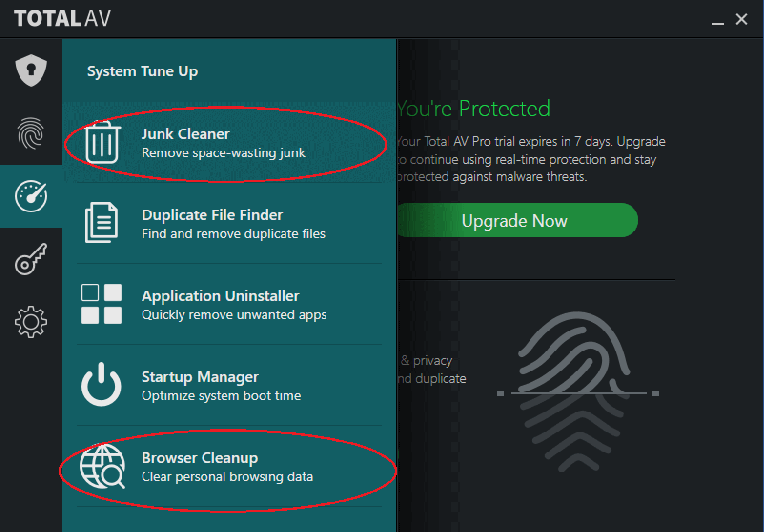Viewport: 764px width, 532px height.
Task: Select Browser Cleanup menu entry
Action: [229, 466]
